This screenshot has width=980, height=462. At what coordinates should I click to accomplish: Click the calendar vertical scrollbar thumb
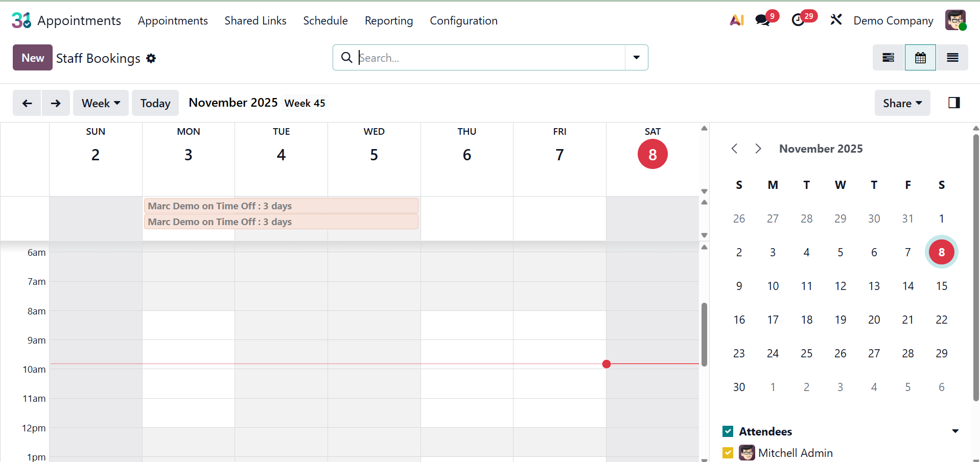coord(704,334)
